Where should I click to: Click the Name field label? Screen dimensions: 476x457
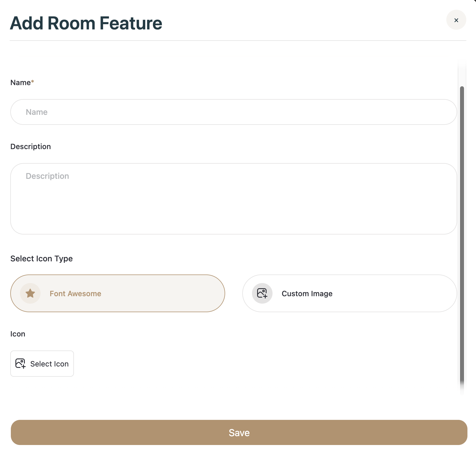[x=21, y=83]
